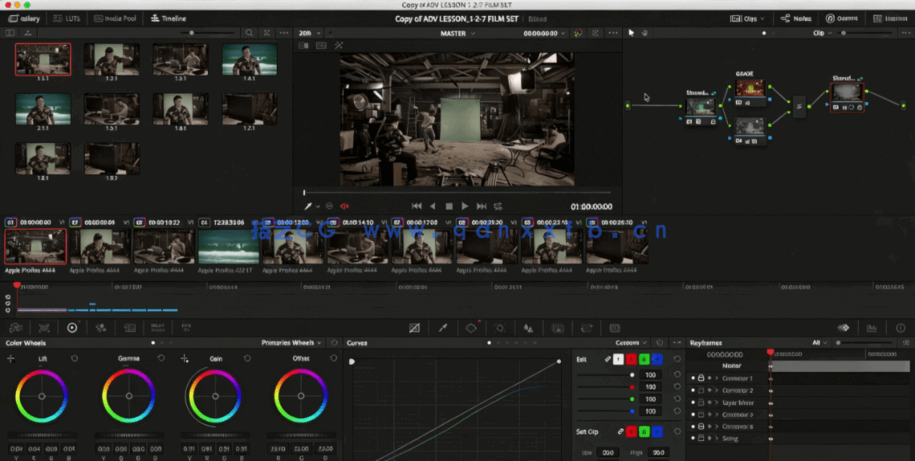Open the Primaries Wheels mode dropdown
Image resolution: width=915 pixels, height=461 pixels.
291,343
